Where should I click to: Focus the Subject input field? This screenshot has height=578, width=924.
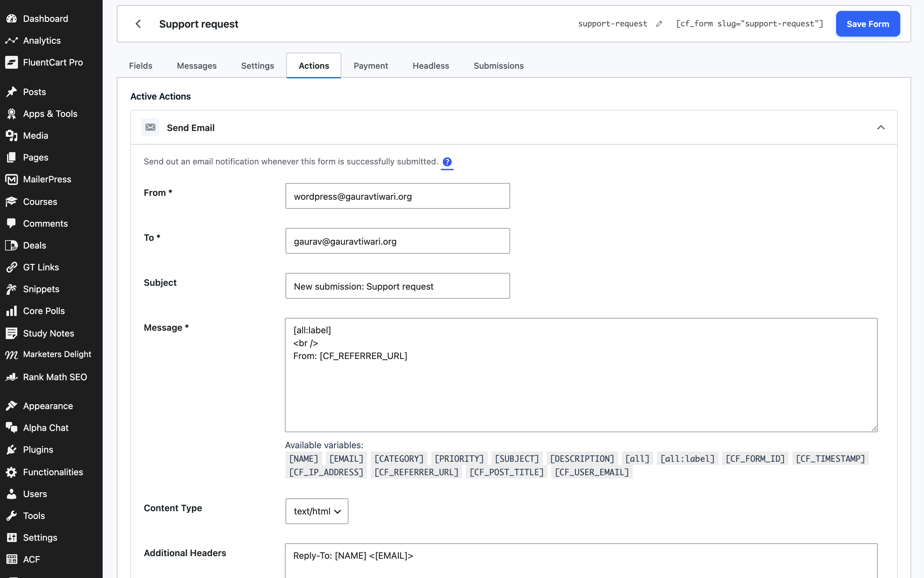[398, 285]
